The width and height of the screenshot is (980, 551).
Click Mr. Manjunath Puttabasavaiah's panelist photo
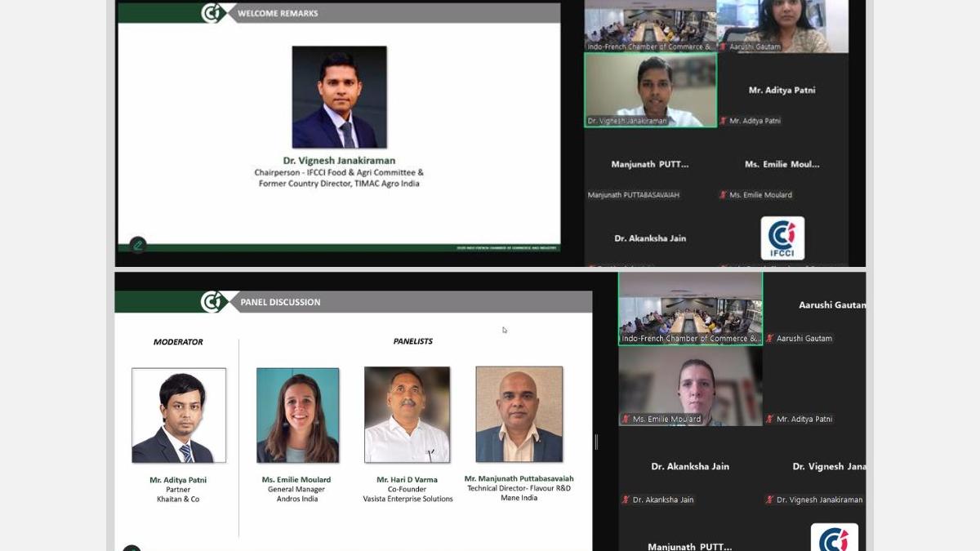pyautogui.click(x=519, y=415)
